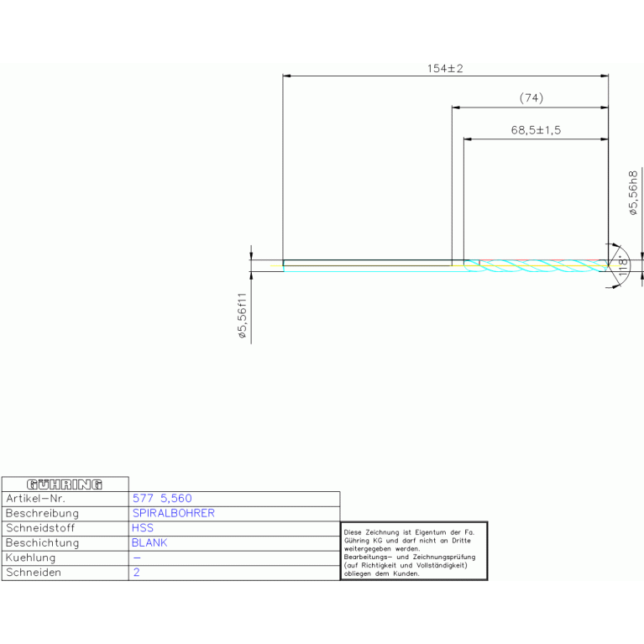Viewport: 644px width, 644px height.
Task: Click the 154±2 overall length dimension
Action: click(445, 69)
